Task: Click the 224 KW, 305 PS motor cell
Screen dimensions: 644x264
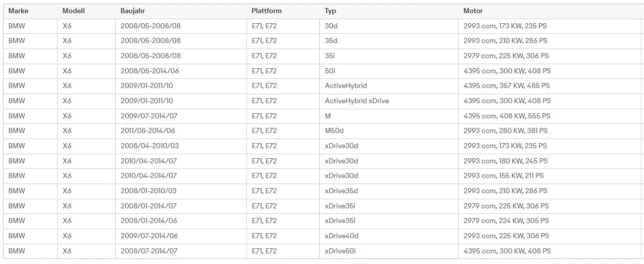Action: pyautogui.click(x=551, y=221)
